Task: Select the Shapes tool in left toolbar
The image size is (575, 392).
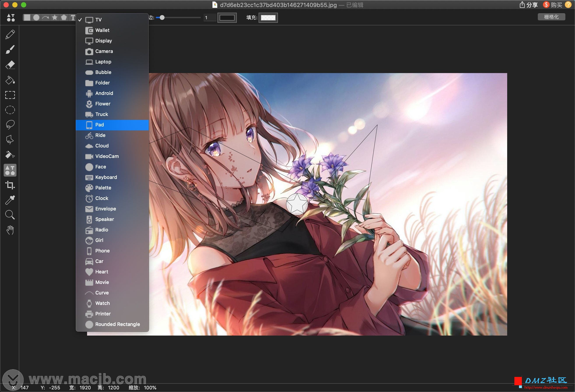Action: tap(10, 170)
